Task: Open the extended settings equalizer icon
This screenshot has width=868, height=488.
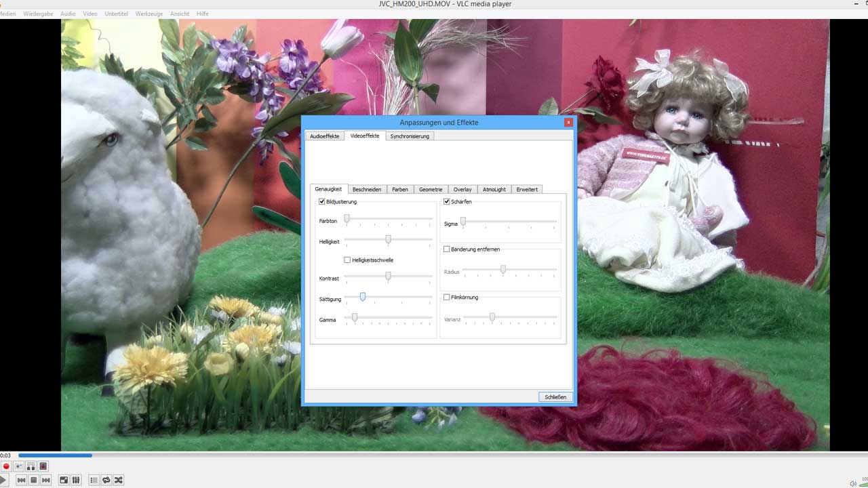Action: point(76,480)
